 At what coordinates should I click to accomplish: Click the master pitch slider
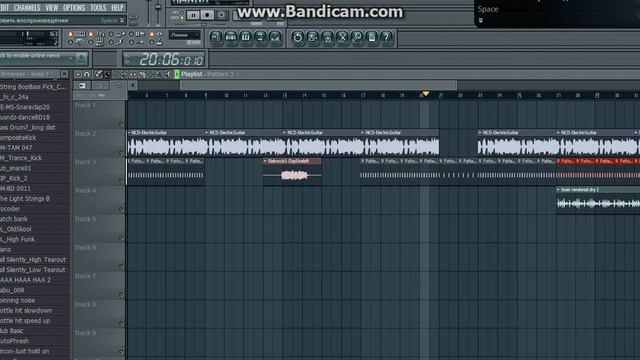(158, 11)
